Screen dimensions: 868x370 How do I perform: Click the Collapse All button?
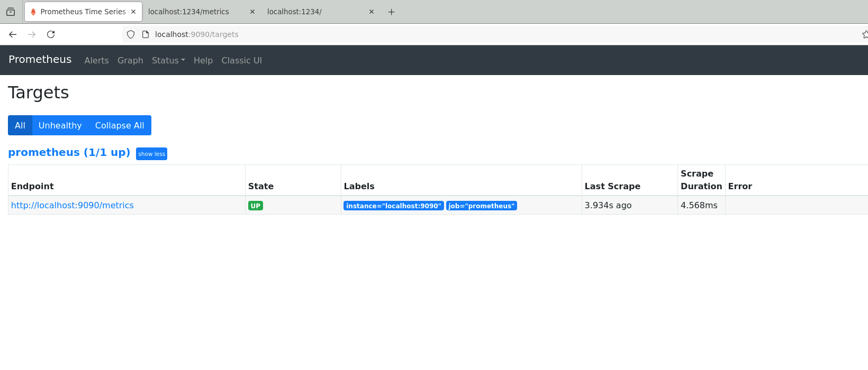(x=120, y=125)
